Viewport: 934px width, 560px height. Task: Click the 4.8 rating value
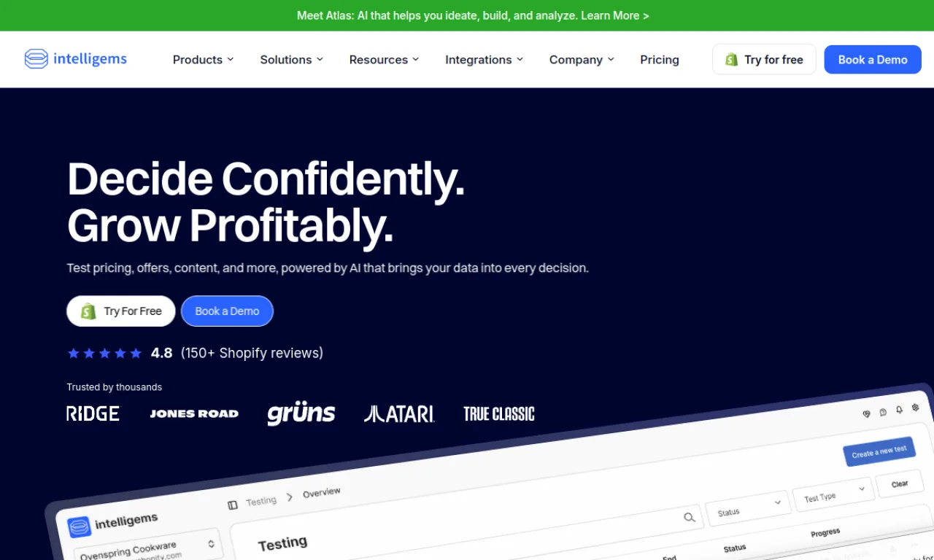click(161, 353)
